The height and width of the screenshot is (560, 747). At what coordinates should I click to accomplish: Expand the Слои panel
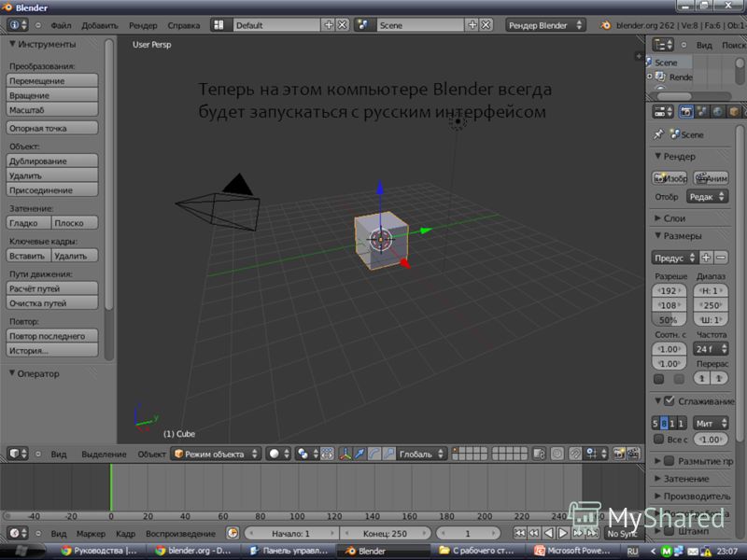658,218
